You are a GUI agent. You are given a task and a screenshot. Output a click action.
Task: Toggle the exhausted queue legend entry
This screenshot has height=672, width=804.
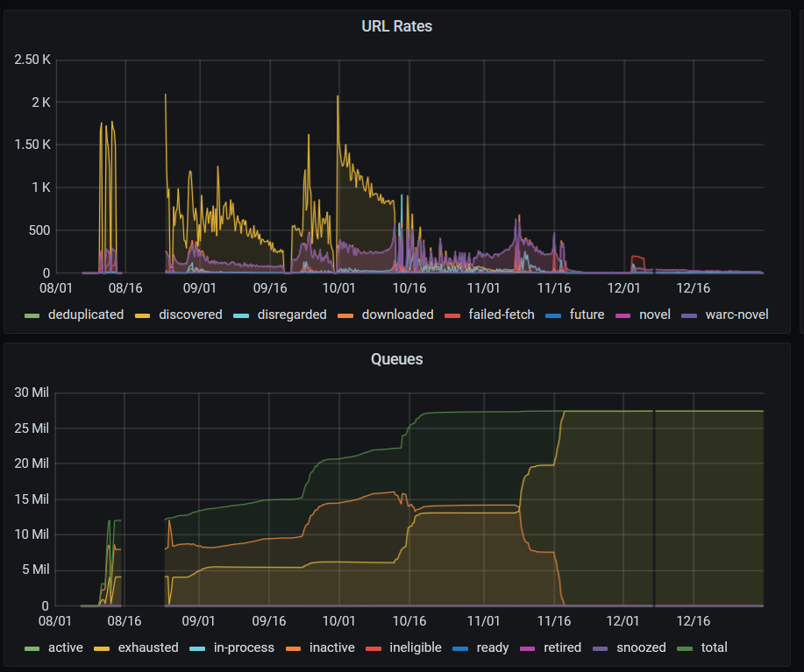[148, 647]
